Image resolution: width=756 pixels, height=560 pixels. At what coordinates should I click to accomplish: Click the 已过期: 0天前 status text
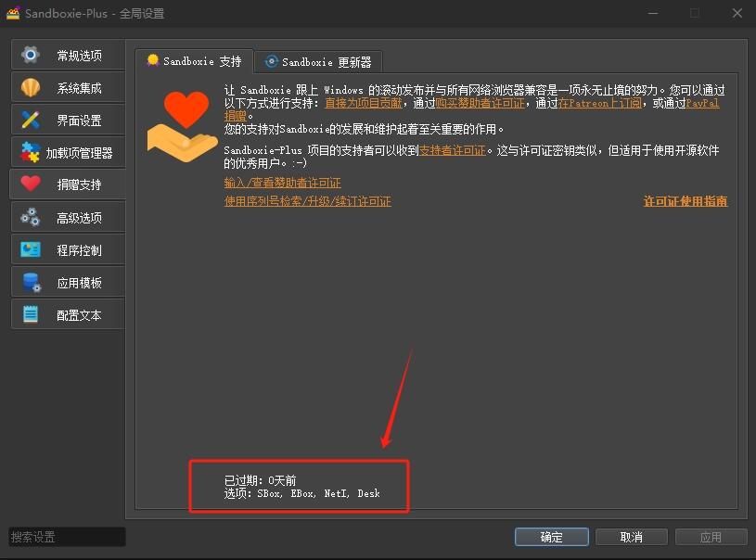[x=261, y=480]
